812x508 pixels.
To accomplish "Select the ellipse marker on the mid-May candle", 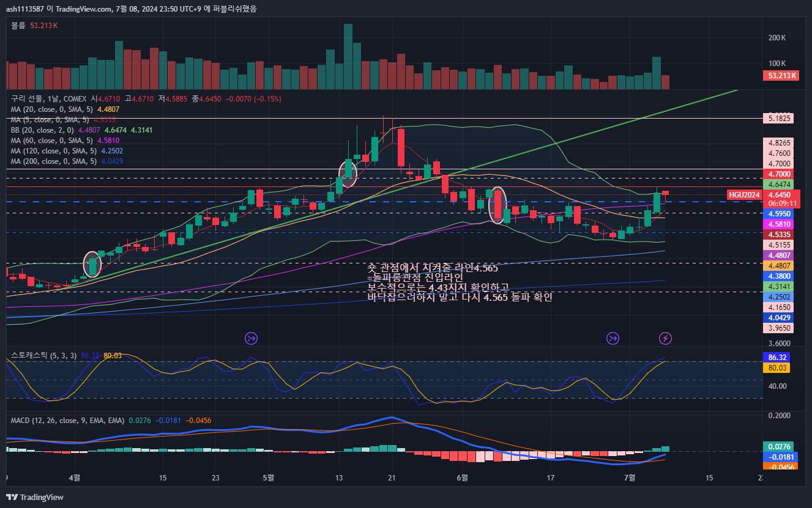I will 348,174.
